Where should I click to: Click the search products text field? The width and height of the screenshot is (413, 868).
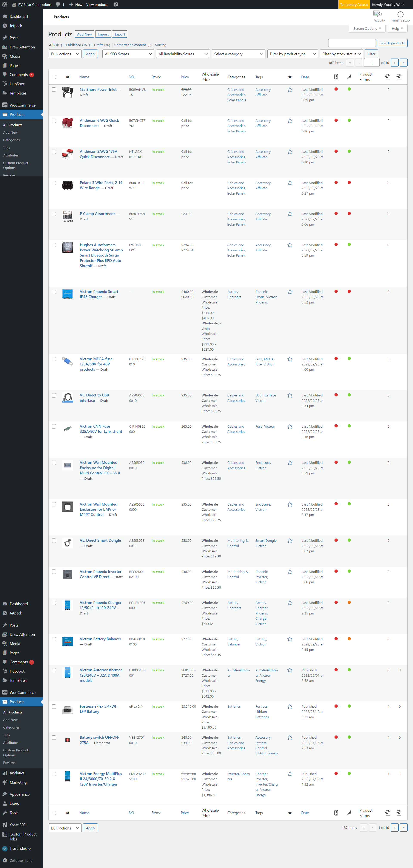click(352, 43)
